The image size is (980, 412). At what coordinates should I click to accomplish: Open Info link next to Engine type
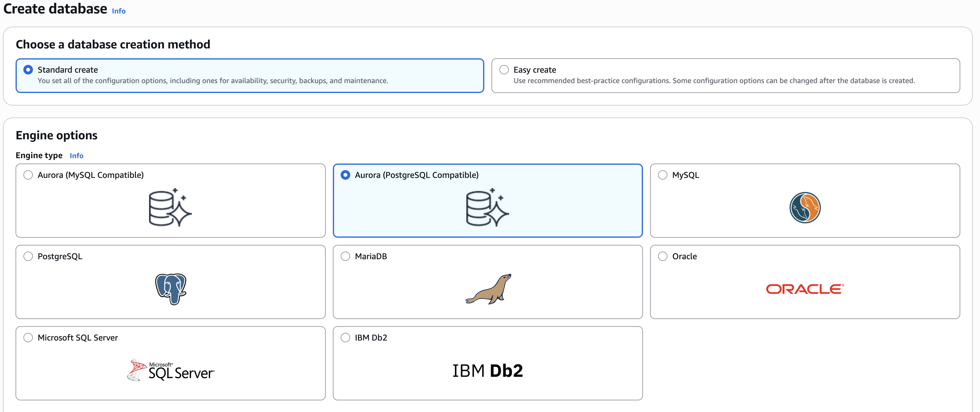76,155
